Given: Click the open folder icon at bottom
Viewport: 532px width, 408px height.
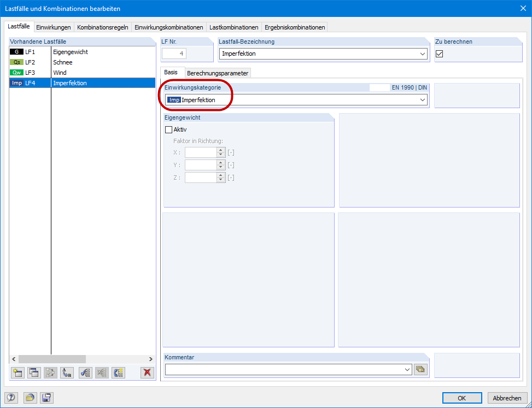Looking at the screenshot, I should [x=30, y=398].
